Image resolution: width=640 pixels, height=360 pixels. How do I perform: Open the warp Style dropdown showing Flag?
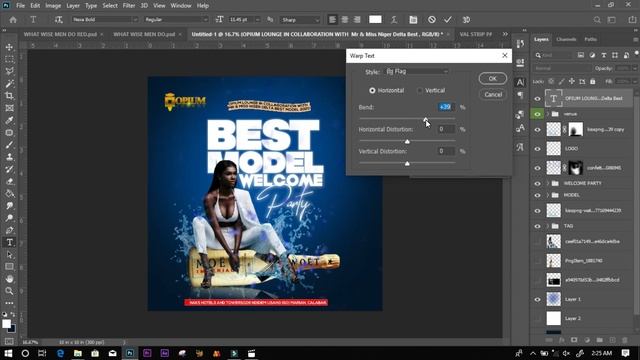417,71
